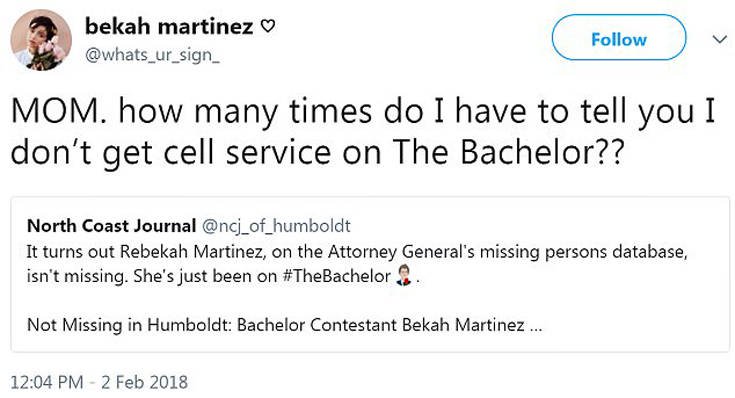This screenshot has height=398, width=735.
Task: Click the 12:04 PM - 2 Feb 2018 timestamp
Action: point(99,382)
